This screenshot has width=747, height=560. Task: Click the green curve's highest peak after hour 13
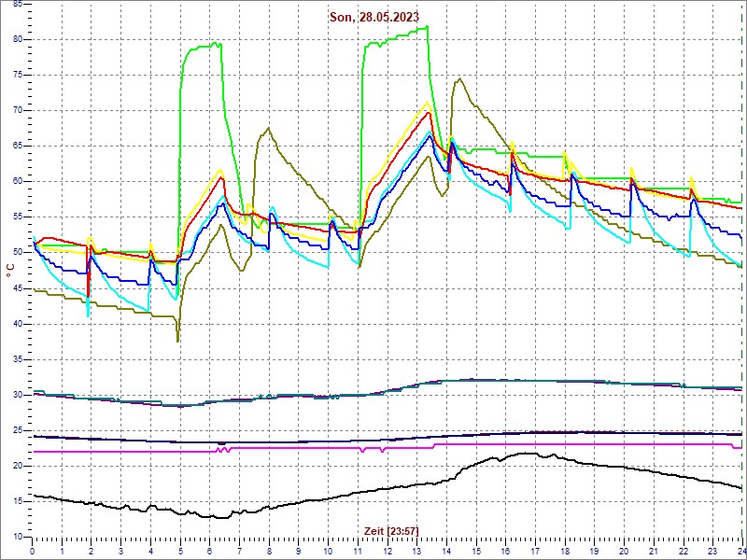(426, 27)
